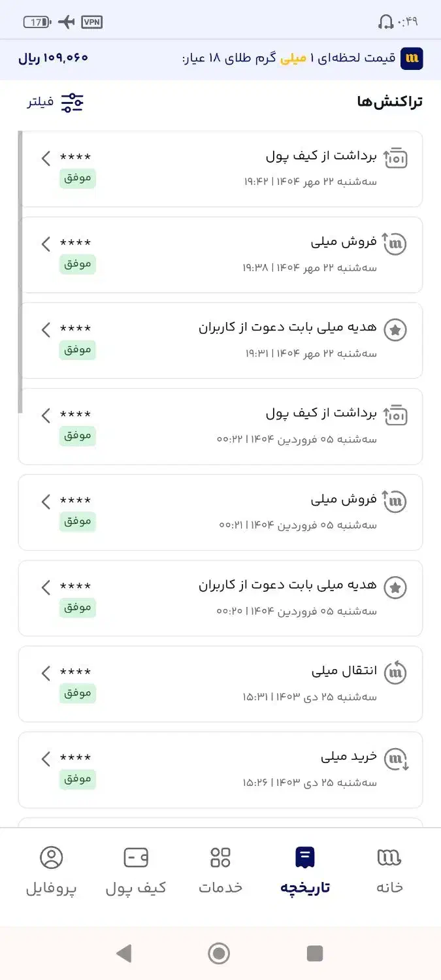Tap the Milli purchase icon at 15:26
The height and width of the screenshot is (980, 441).
[x=396, y=759]
